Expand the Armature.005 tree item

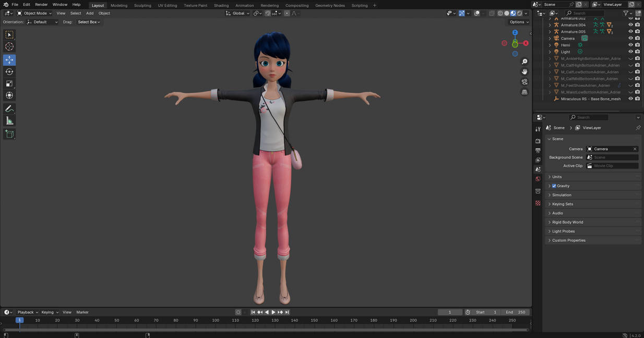[x=550, y=31]
